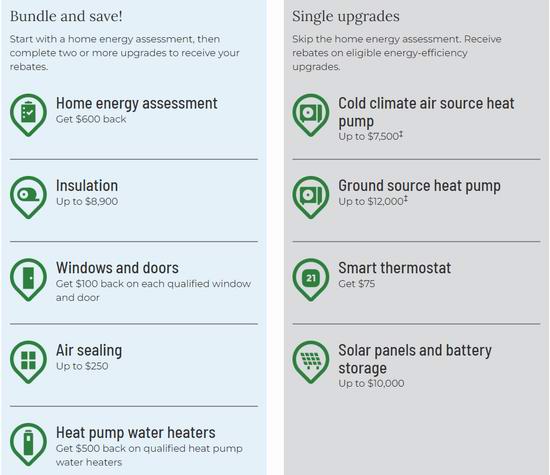Click the heat pump water heater tank icon
Viewport: 550px width, 475px height.
point(28,444)
